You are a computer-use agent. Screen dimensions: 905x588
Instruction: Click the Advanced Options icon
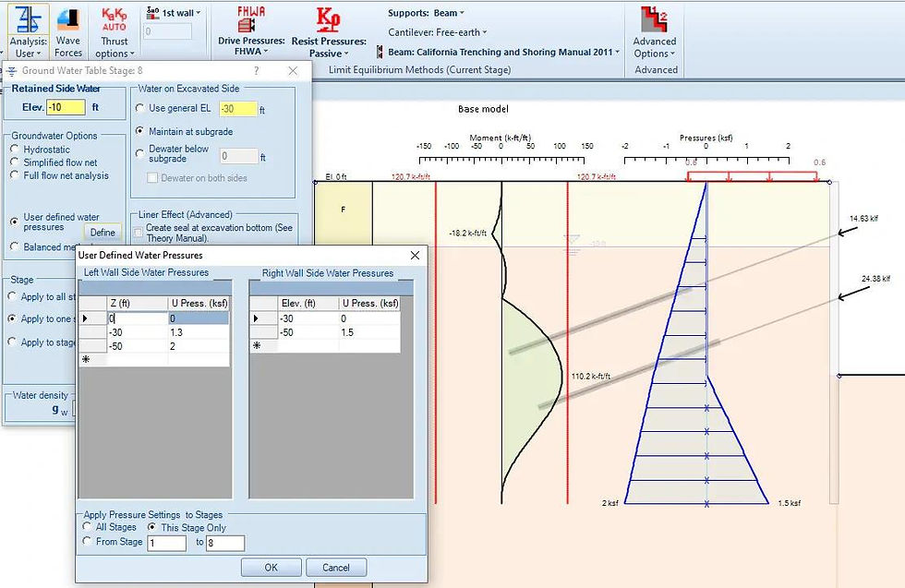pos(655,31)
